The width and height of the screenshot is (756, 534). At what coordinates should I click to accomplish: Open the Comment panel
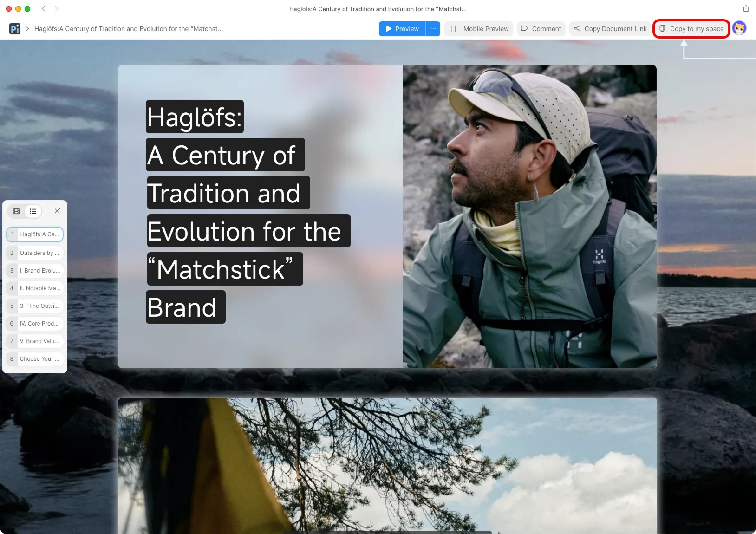[x=541, y=29]
